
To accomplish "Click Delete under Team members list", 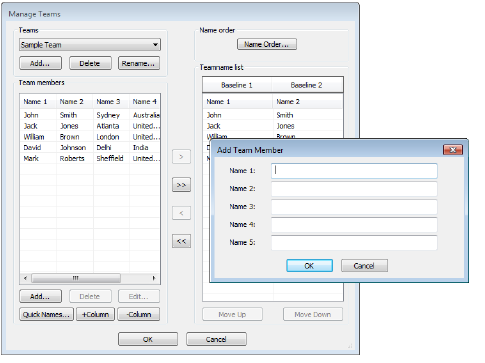I will point(90,296).
